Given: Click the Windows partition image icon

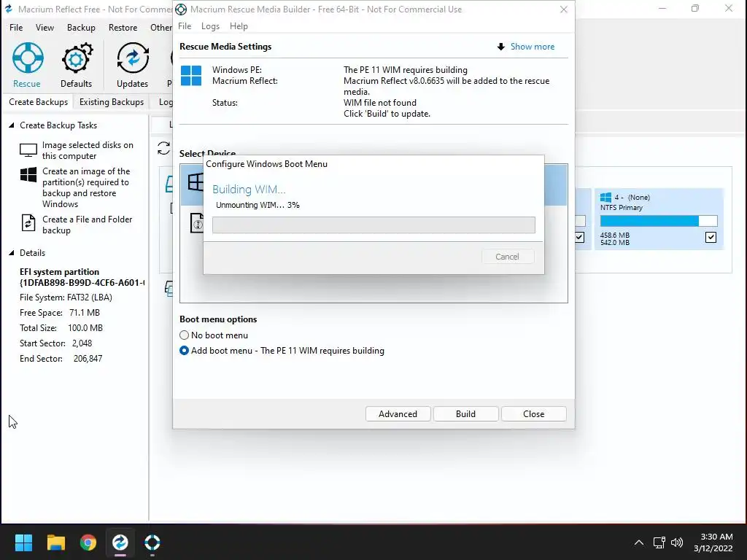Looking at the screenshot, I should pyautogui.click(x=28, y=175).
